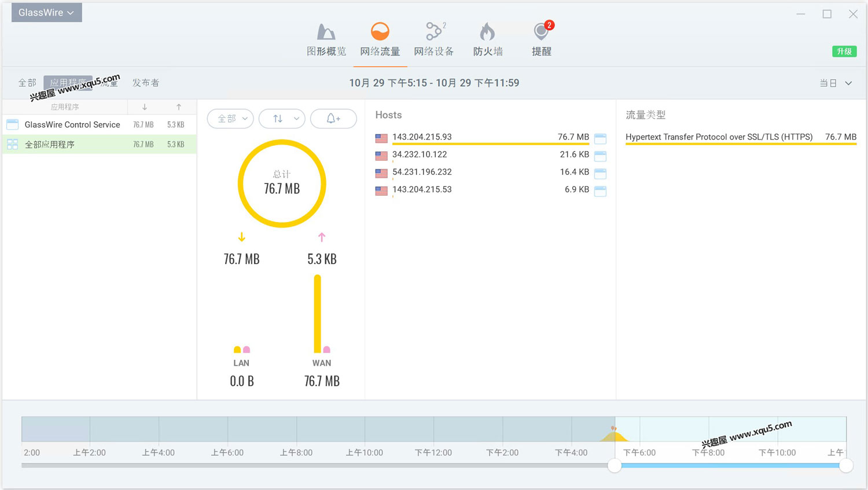This screenshot has width=868, height=490.
Task: Select host 143.204.215.93
Action: pyautogui.click(x=491, y=137)
